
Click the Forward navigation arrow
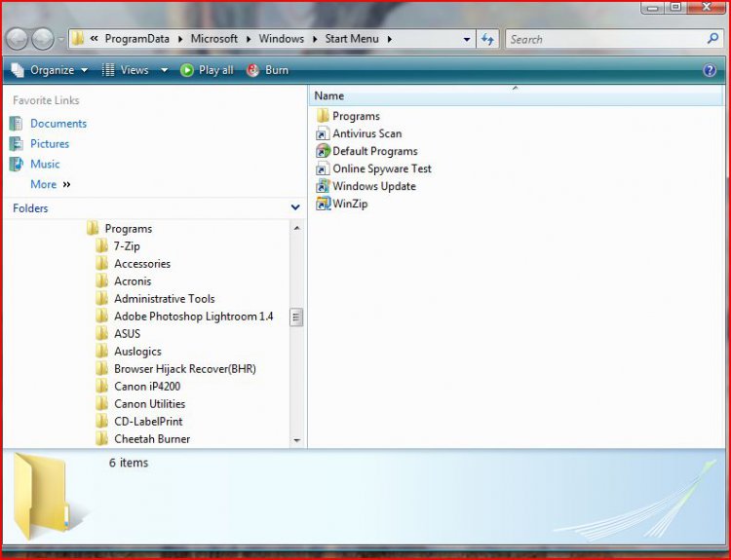43,40
